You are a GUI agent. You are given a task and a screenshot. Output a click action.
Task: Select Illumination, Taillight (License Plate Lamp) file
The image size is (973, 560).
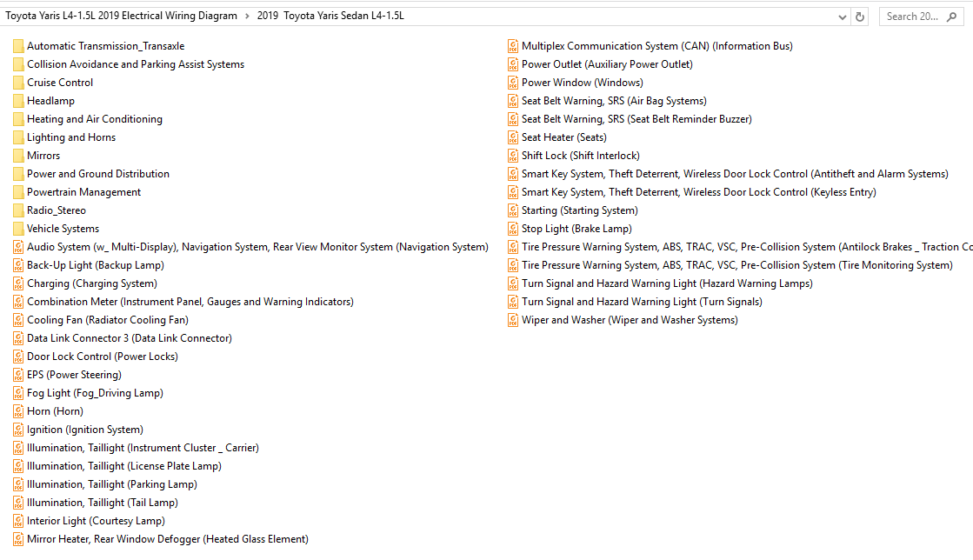(124, 466)
